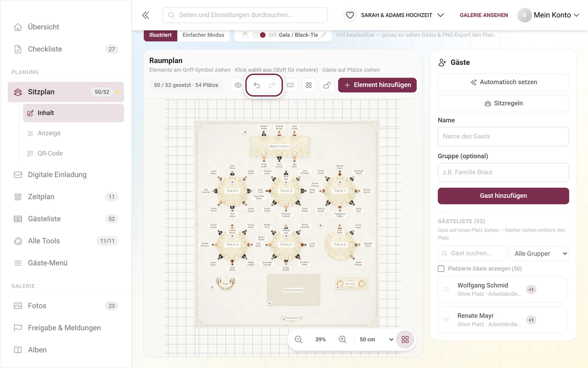The width and height of the screenshot is (588, 368).
Task: Click the drag handle on Wolfgang Schmid card
Action: [447, 289]
